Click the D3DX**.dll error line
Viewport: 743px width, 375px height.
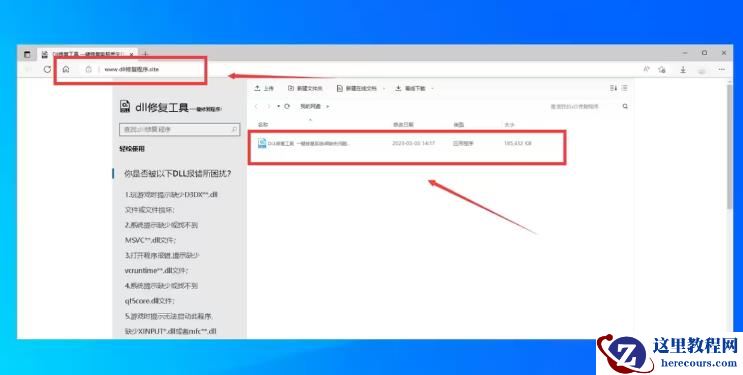pyautogui.click(x=172, y=194)
